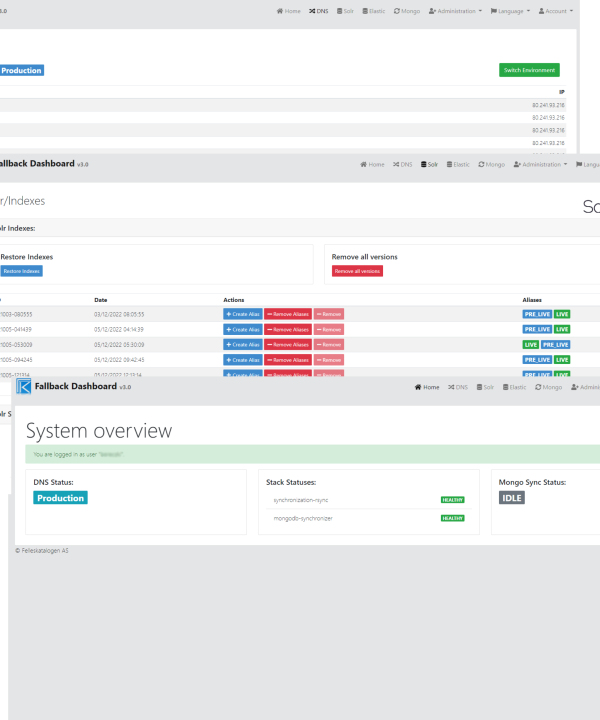Open Mongo in the Solr Indexes window navbar
Screen dimensions: 600x720
[492, 164]
